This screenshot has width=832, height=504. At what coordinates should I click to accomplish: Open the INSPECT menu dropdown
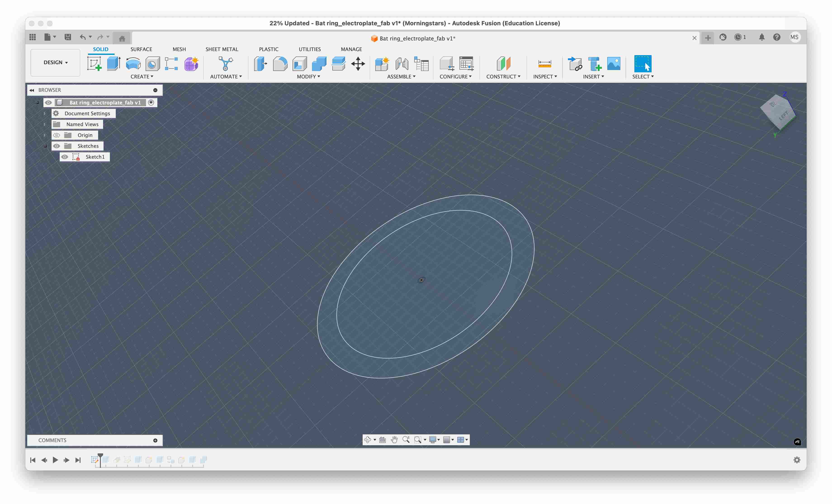[x=545, y=77]
